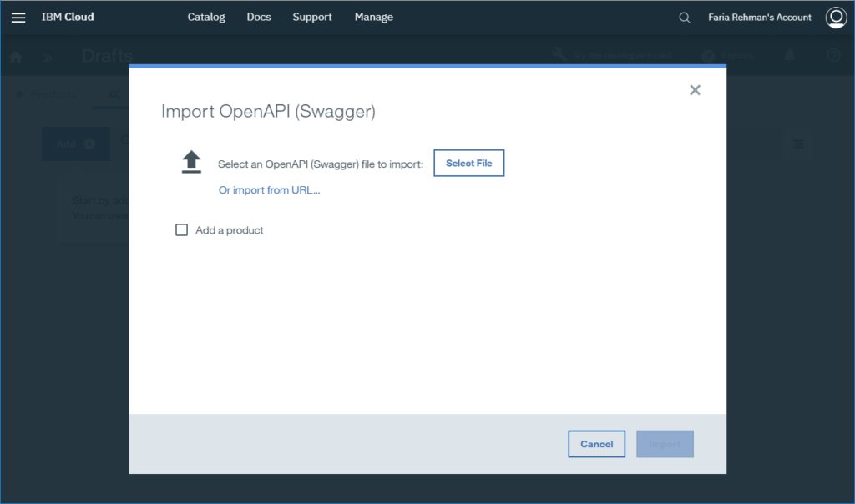
Task: Open the help question-mark icon
Action: tap(832, 55)
